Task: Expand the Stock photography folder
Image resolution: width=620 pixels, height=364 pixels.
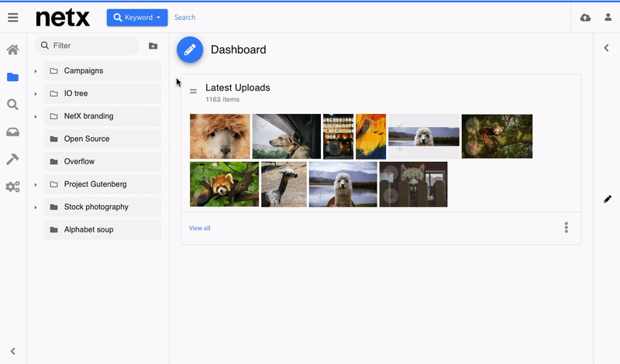Action: click(x=36, y=208)
